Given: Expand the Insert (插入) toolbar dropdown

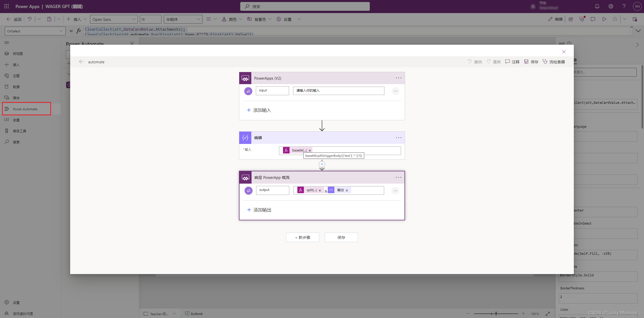Looking at the screenshot, I should click(85, 19).
